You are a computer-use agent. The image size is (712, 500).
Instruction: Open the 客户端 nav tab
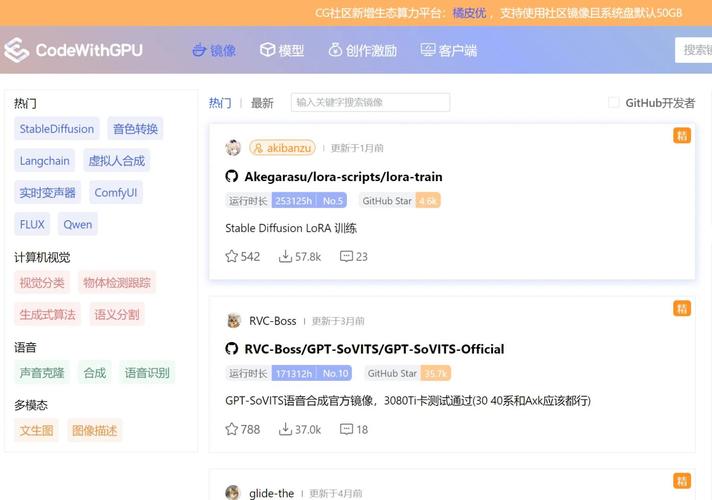point(449,50)
